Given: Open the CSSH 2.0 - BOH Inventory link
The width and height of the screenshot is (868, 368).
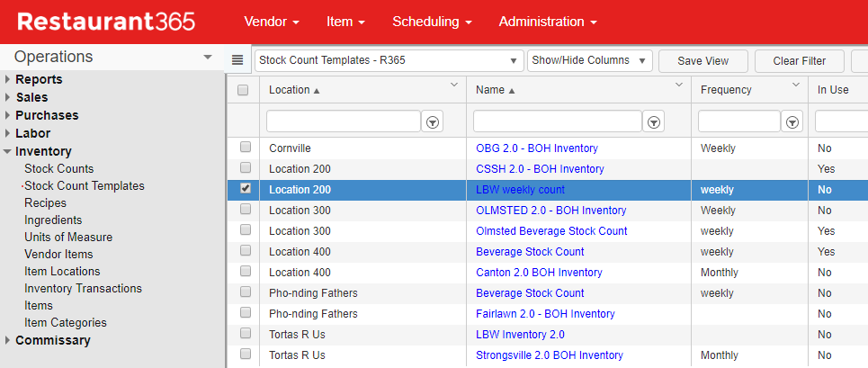Looking at the screenshot, I should click(540, 169).
